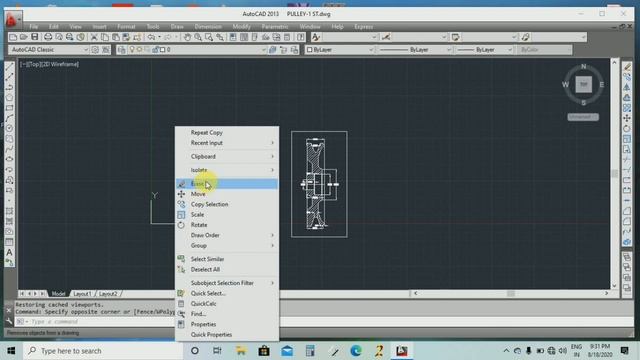
Task: Click the Open file icon
Action: click(x=24, y=38)
